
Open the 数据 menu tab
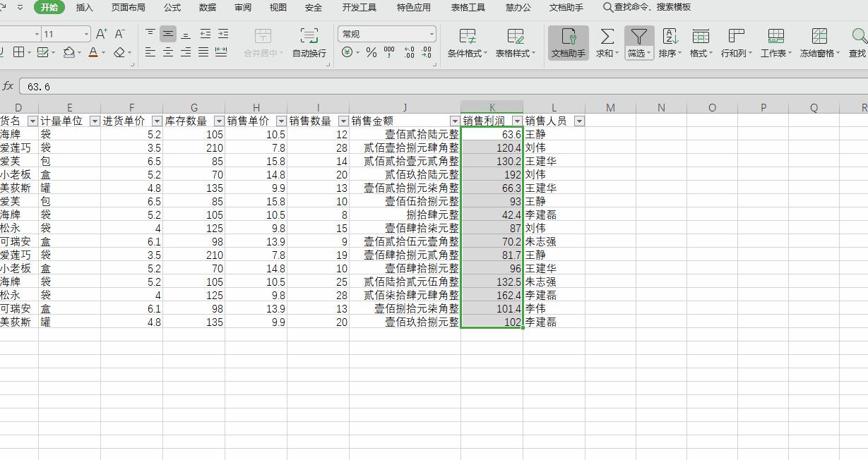[x=207, y=8]
